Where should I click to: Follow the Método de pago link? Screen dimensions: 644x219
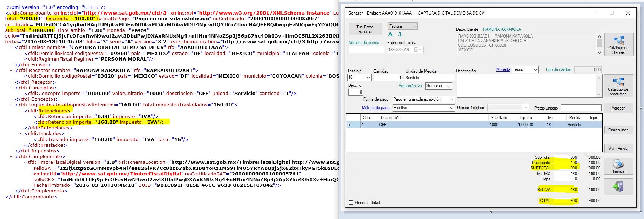pos(376,108)
